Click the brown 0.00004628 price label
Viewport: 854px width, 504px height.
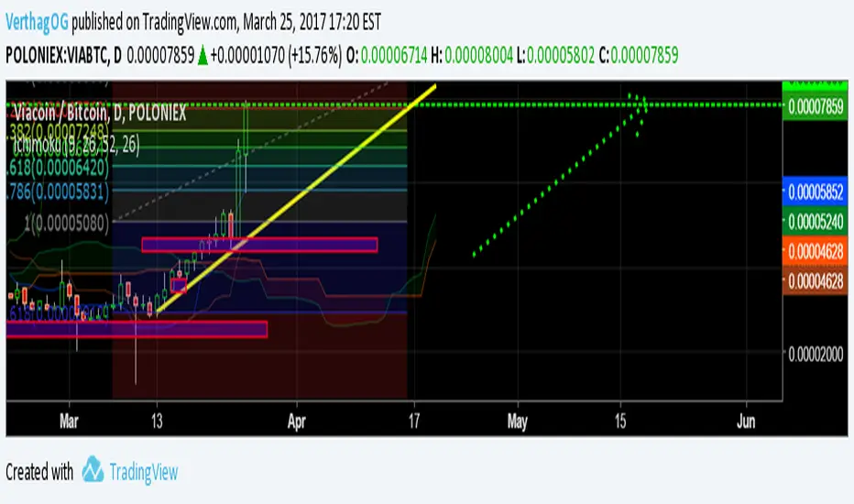point(816,281)
